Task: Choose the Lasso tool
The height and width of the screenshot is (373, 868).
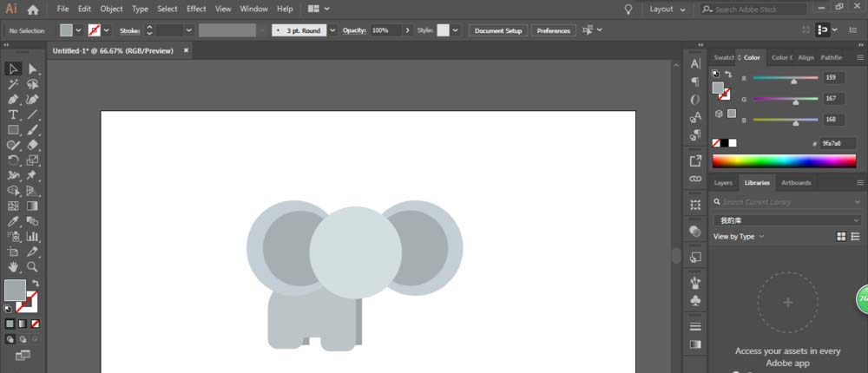Action: (33, 84)
